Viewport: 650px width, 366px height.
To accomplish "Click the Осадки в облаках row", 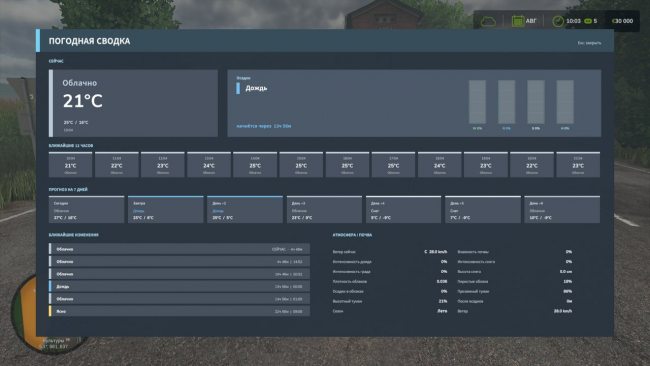I will [x=390, y=291].
